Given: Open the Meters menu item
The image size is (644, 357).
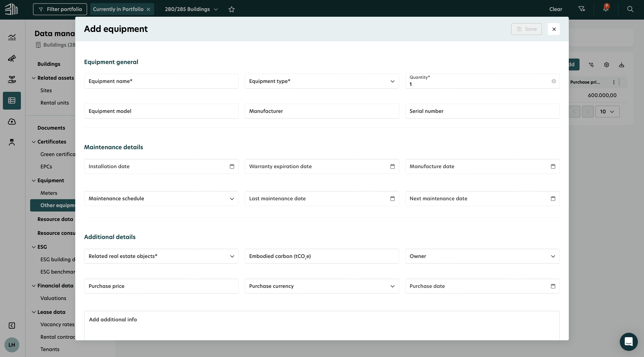Looking at the screenshot, I should (x=49, y=193).
